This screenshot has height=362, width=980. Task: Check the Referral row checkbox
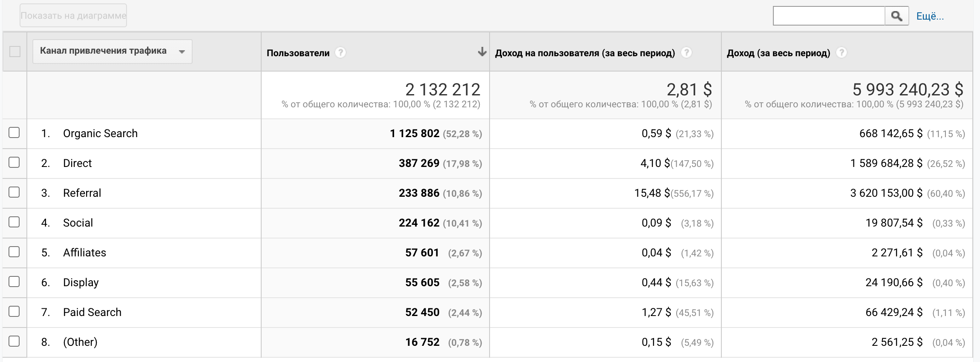[14, 192]
